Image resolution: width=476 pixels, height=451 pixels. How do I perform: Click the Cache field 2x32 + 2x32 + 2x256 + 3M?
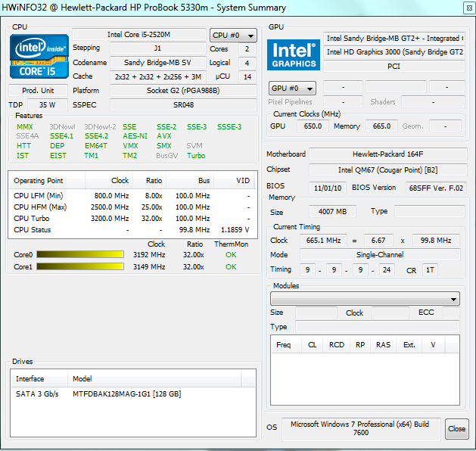point(158,76)
